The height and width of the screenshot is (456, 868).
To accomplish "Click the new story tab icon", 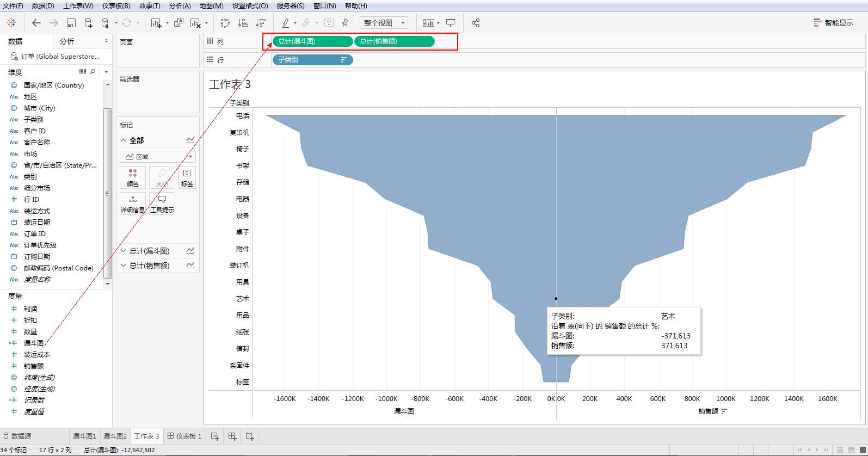I will [250, 436].
